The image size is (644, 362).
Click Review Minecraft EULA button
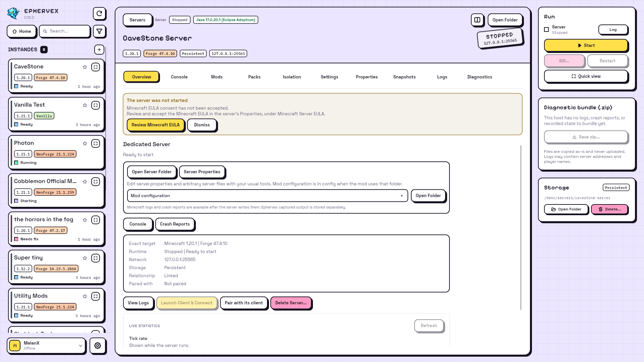[x=156, y=125]
